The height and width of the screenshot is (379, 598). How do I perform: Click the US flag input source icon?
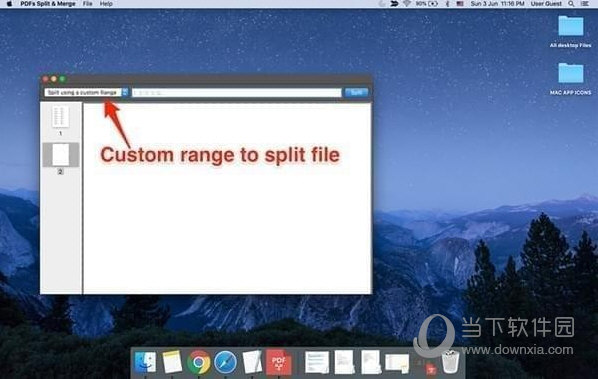coord(460,4)
